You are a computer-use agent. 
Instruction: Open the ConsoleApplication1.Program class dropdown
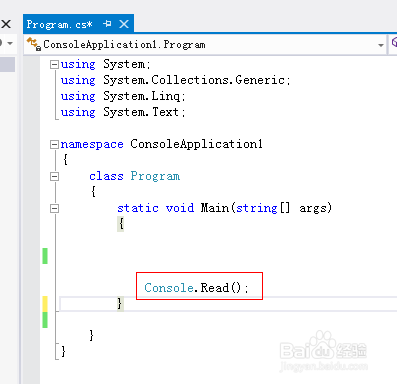381,45
